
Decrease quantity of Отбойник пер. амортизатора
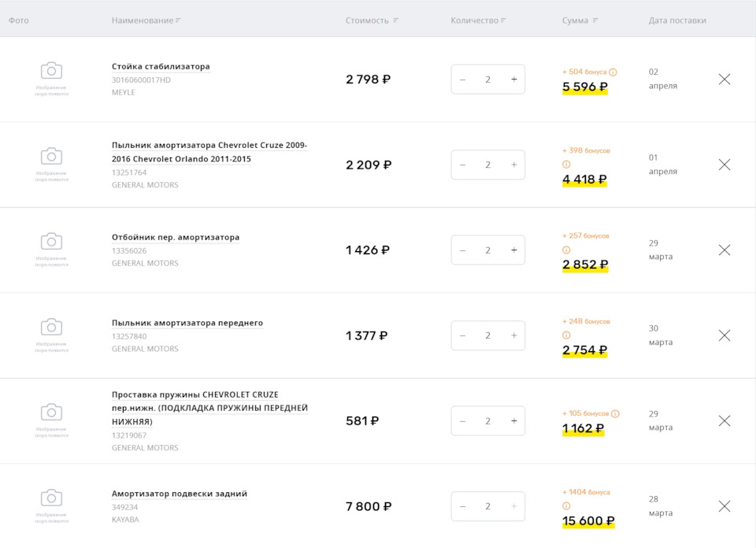[462, 250]
